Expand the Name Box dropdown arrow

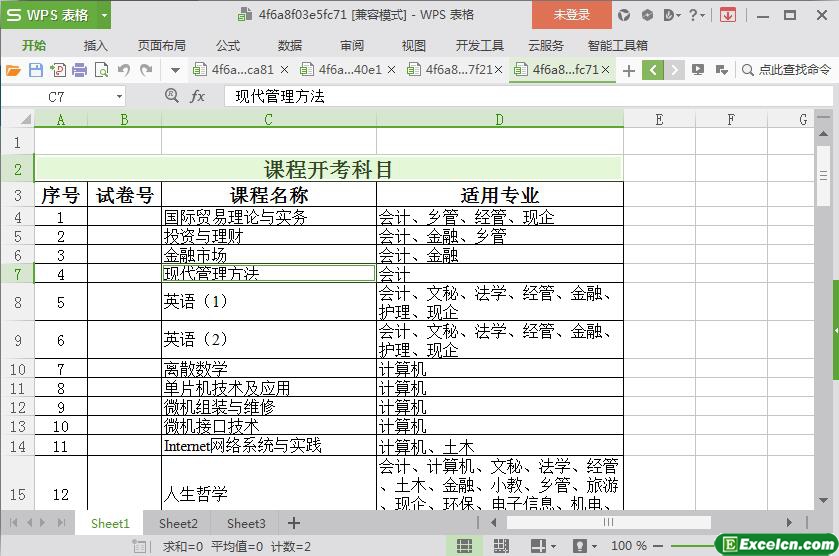[119, 96]
